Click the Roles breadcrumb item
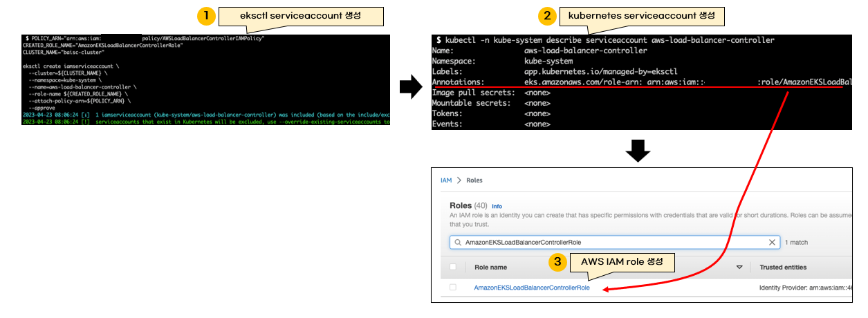This screenshot has height=318, width=868. [474, 180]
